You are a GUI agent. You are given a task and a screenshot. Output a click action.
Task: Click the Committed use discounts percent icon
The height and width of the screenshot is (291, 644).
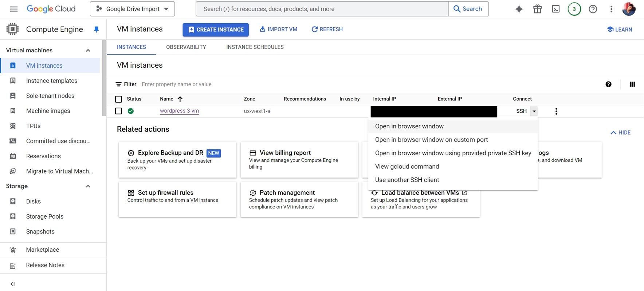(x=13, y=141)
